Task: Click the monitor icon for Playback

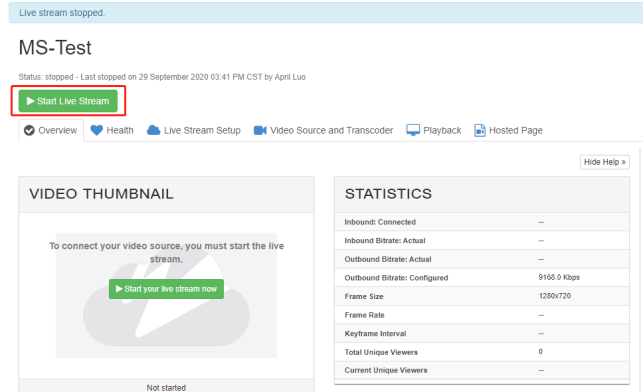Action: [413, 130]
